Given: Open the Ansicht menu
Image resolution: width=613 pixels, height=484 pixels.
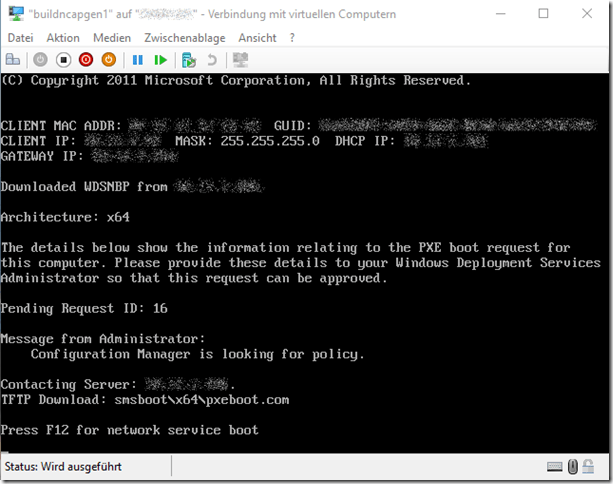Looking at the screenshot, I should [x=257, y=37].
